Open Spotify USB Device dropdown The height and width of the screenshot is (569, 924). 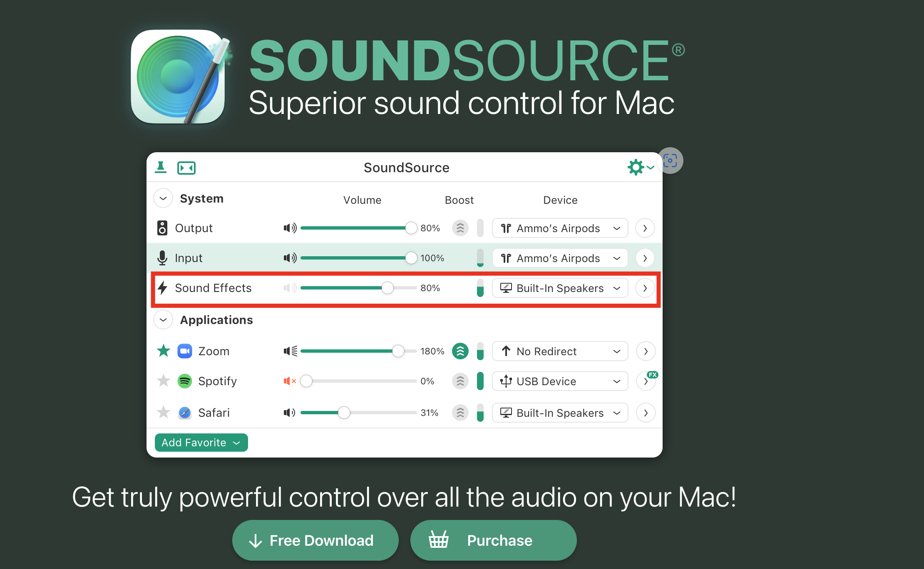560,381
